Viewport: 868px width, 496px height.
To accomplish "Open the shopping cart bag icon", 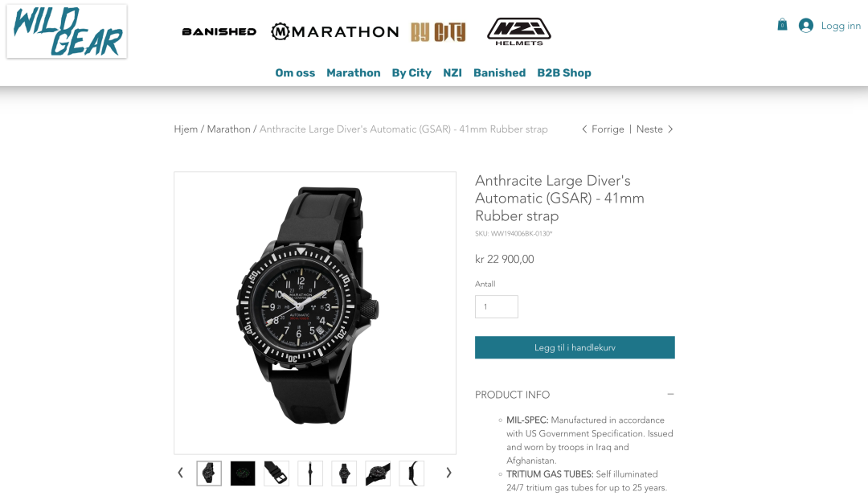I will pos(782,24).
